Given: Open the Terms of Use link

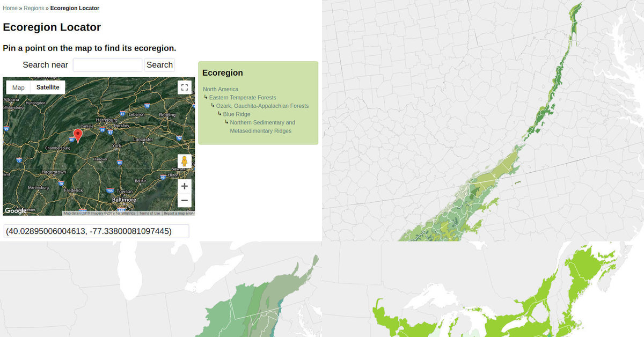Looking at the screenshot, I should click(149, 213).
